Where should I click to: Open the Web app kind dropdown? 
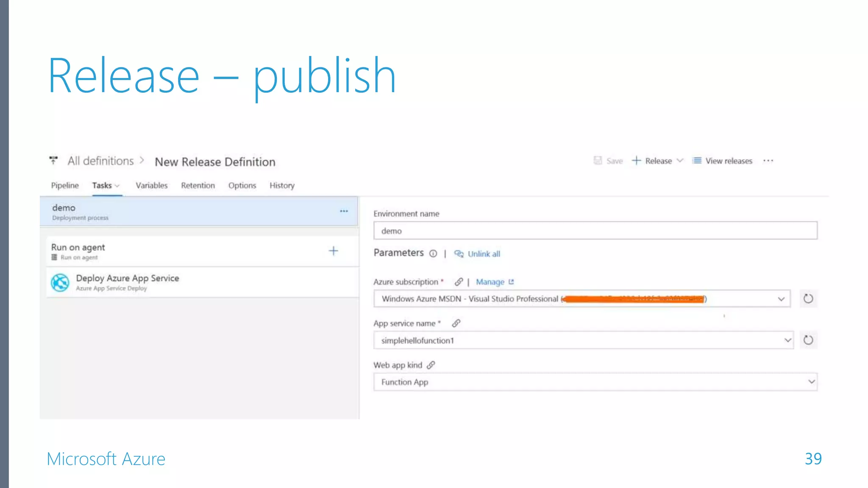click(811, 382)
